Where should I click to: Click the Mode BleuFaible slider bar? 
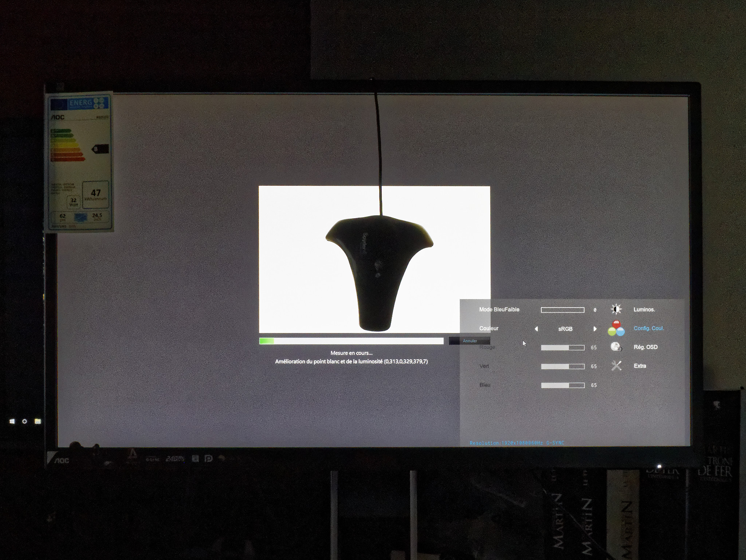(563, 309)
